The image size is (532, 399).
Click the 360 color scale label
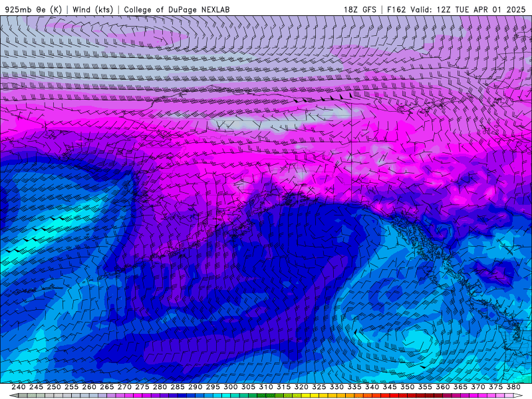[x=443, y=387]
